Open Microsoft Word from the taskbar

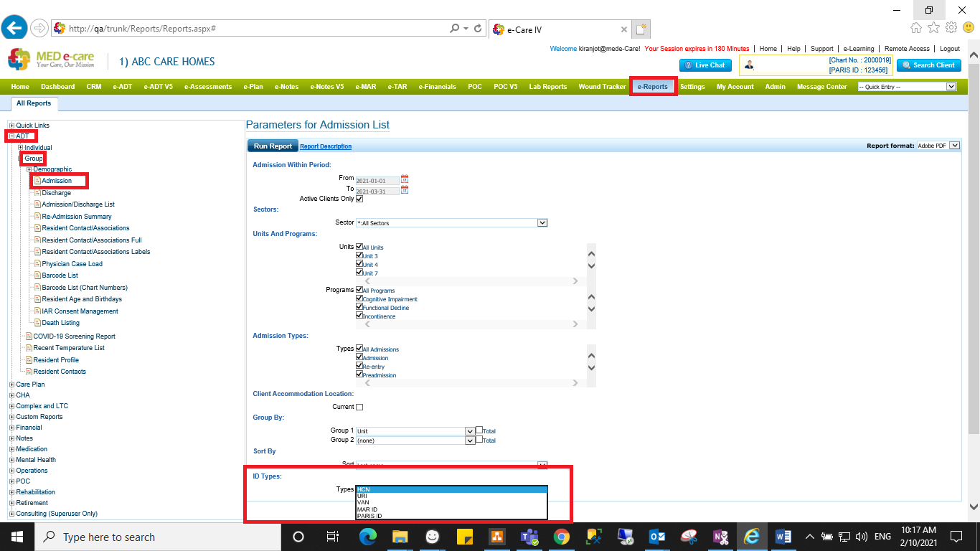(783, 537)
